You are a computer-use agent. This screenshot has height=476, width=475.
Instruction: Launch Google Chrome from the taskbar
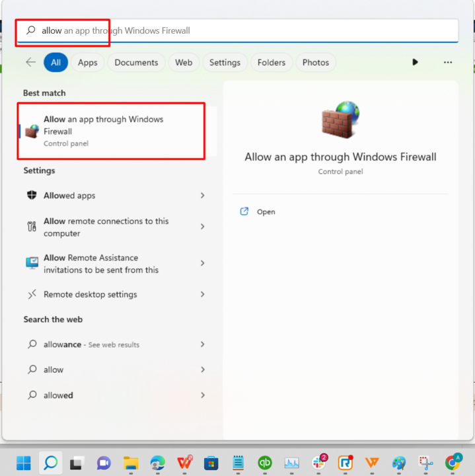[x=453, y=462]
